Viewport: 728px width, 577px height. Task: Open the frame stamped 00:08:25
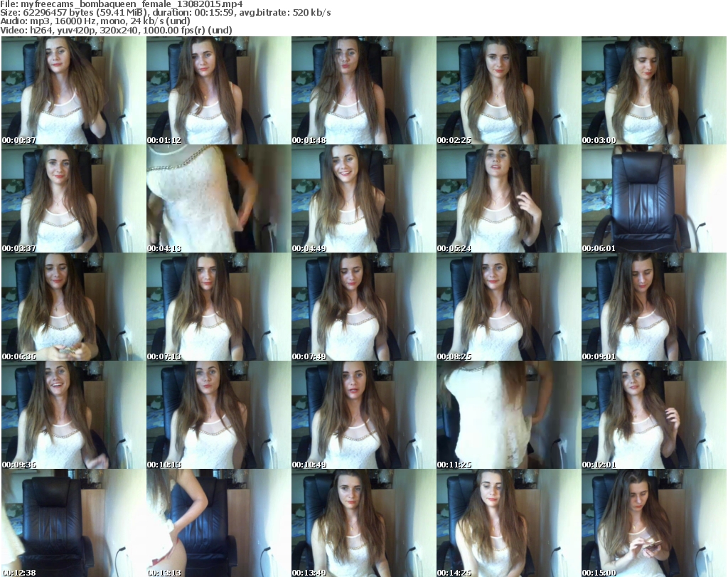point(508,307)
